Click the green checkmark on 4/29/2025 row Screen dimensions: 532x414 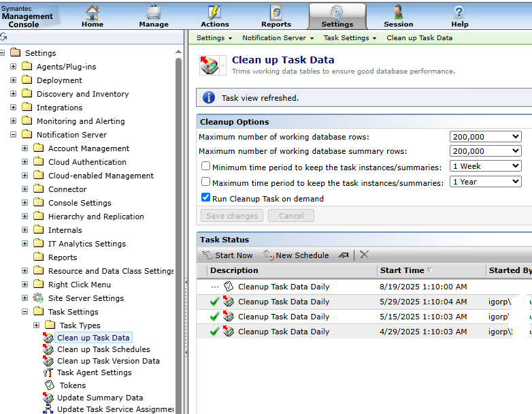coord(214,332)
